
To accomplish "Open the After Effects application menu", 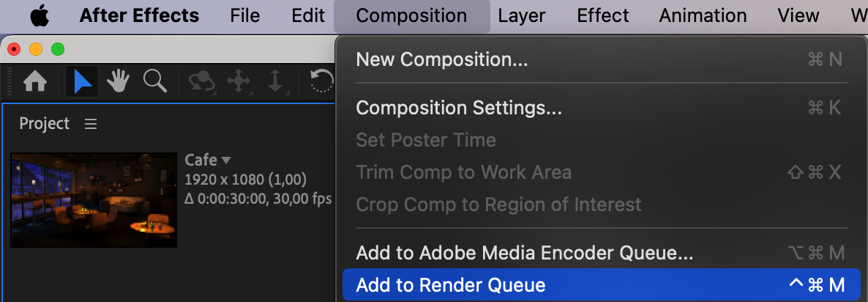I will click(139, 15).
